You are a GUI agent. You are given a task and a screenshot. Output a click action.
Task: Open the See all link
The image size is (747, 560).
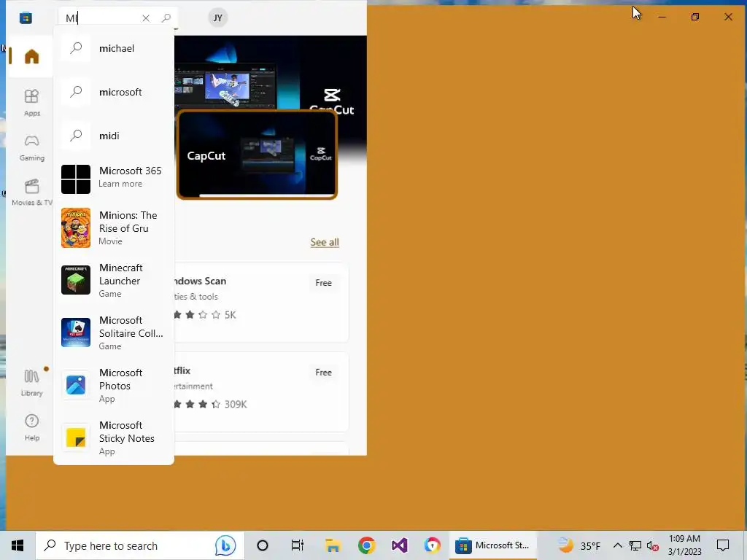(325, 242)
